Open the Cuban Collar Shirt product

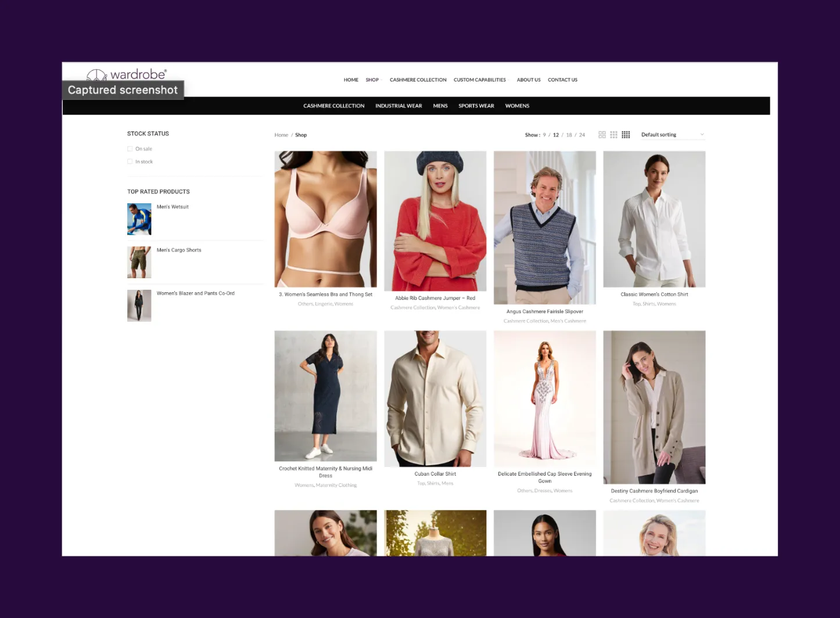[x=435, y=473]
